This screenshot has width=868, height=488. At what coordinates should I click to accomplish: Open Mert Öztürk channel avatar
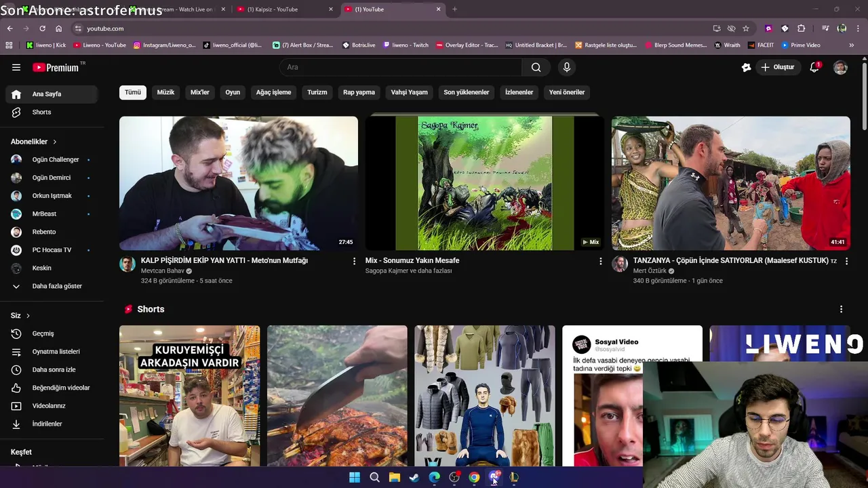pyautogui.click(x=620, y=264)
